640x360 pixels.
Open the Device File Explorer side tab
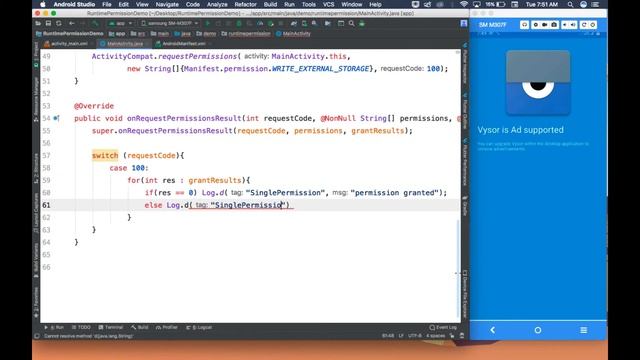[x=465, y=293]
